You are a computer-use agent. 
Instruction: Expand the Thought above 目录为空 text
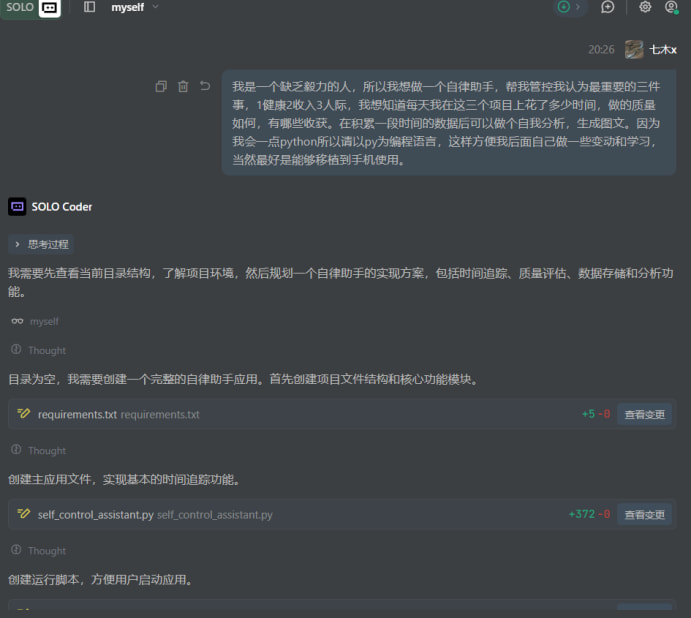pos(39,350)
